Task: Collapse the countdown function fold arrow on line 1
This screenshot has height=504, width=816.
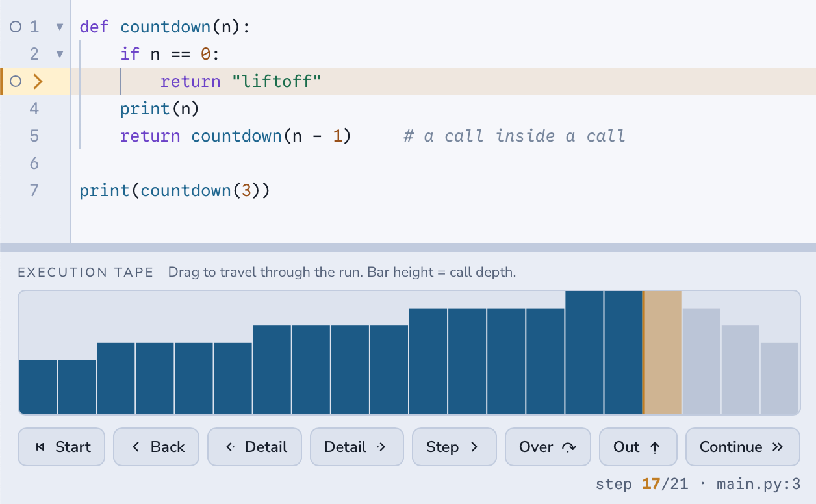Action: click(x=60, y=27)
